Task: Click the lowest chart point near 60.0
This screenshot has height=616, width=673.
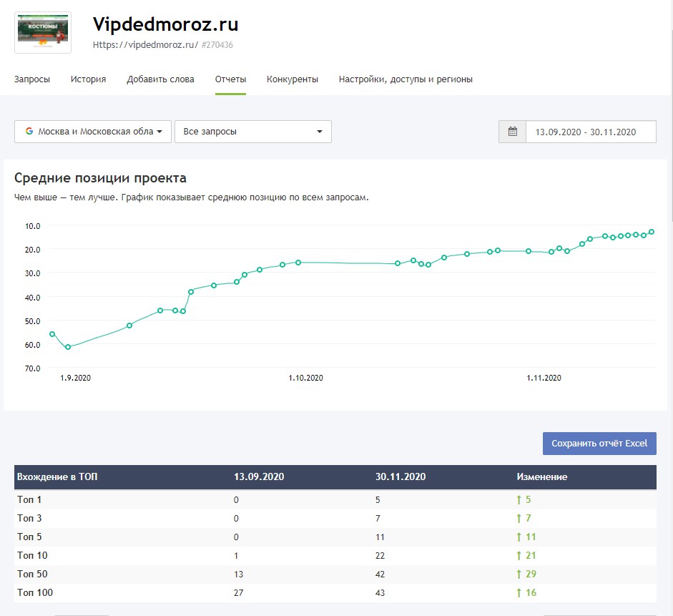Action: coord(68,347)
